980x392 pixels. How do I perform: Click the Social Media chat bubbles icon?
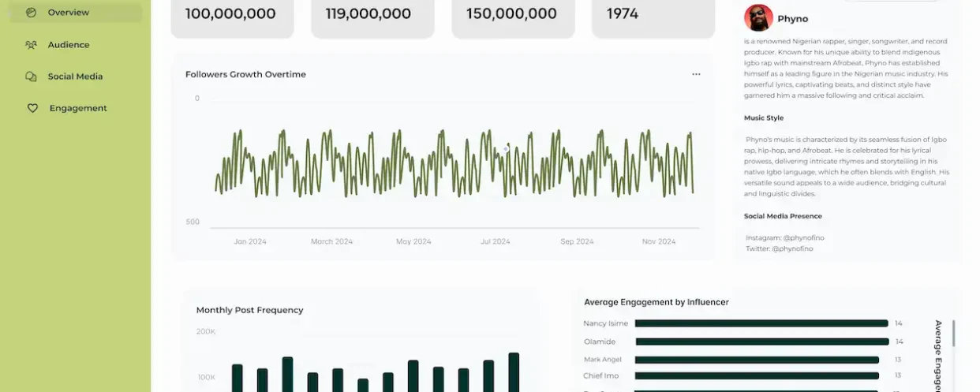(32, 77)
